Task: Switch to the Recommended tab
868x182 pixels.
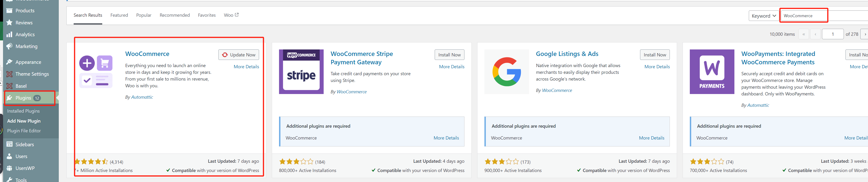Action: tap(174, 15)
